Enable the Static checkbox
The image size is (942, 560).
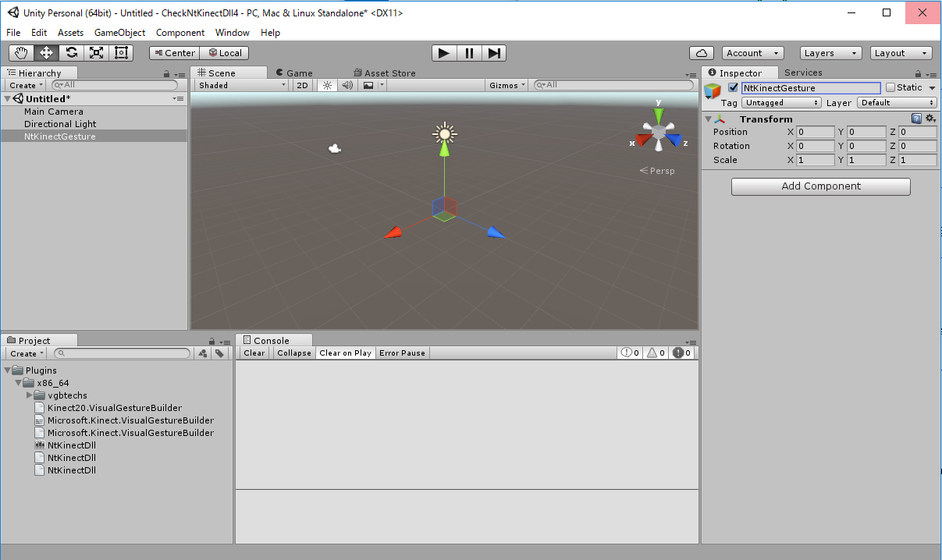click(x=890, y=88)
